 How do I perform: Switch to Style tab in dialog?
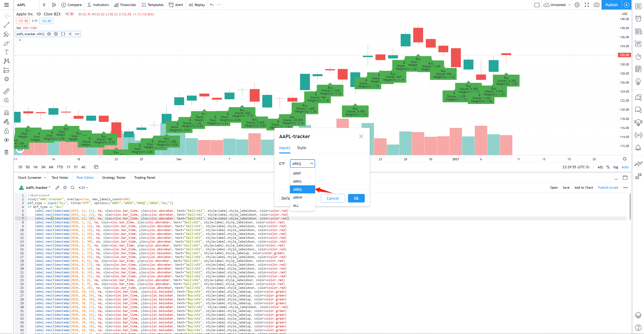pyautogui.click(x=301, y=148)
